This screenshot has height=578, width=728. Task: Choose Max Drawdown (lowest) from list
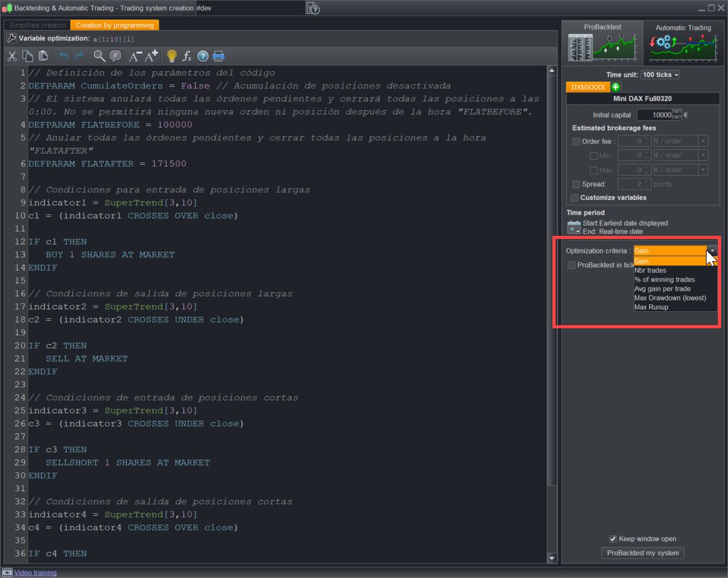[670, 298]
